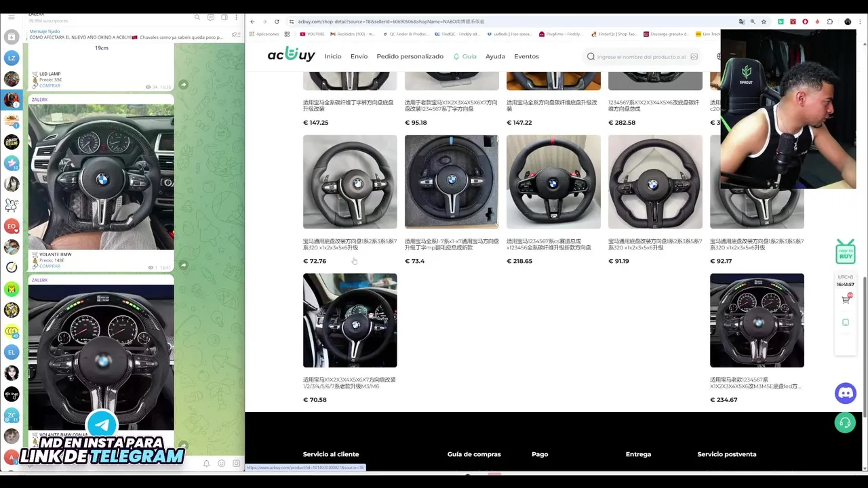
Task: Go to Inicio in acbuy menu
Action: pyautogui.click(x=333, y=56)
